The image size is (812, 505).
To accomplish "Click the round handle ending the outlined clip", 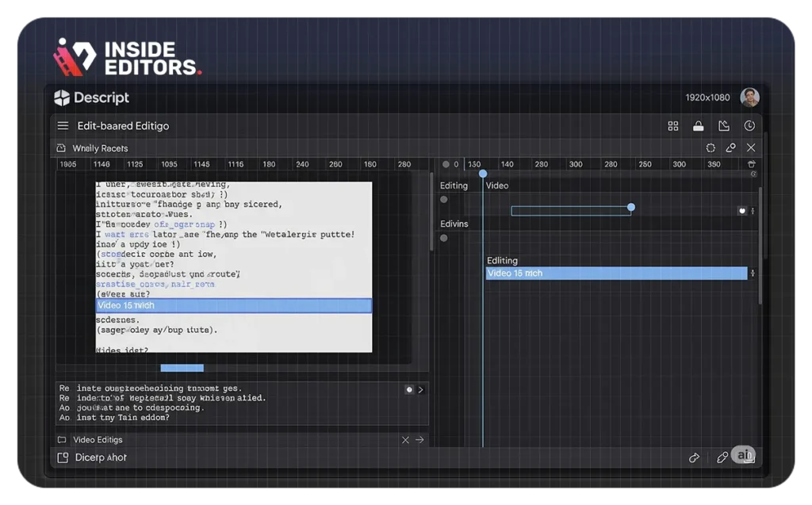I will pos(630,207).
